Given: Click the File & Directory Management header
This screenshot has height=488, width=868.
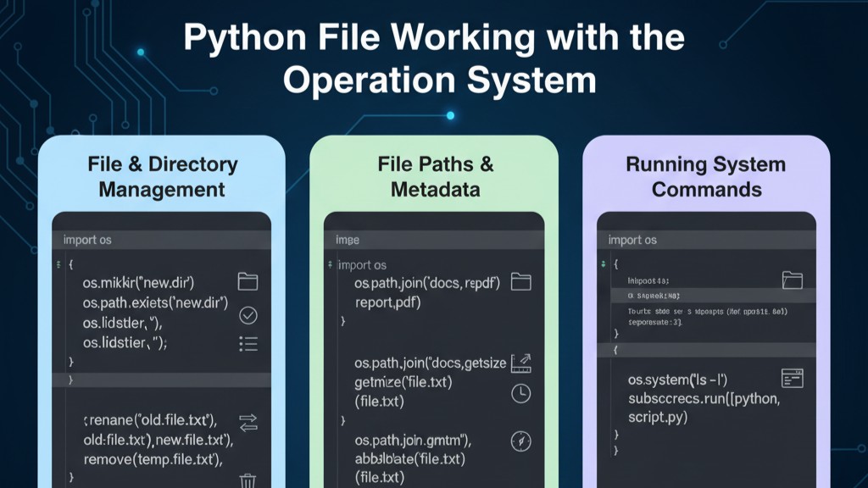Looking at the screenshot, I should coord(161,176).
